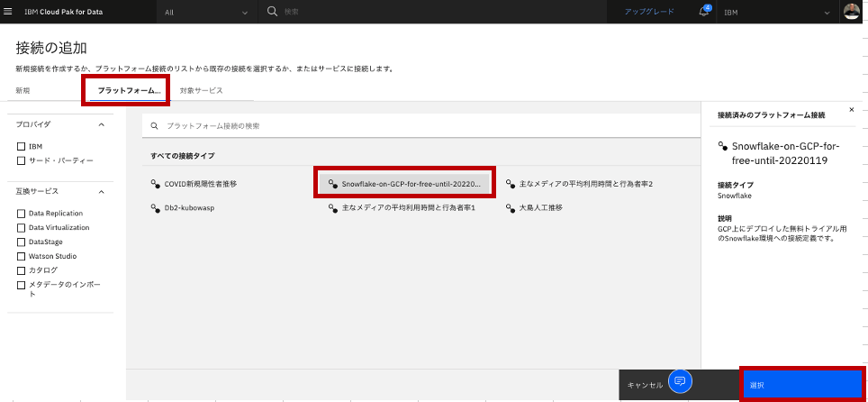Click connection icon beside 主なメディアの平均利用時間と行為者率1

coord(332,207)
